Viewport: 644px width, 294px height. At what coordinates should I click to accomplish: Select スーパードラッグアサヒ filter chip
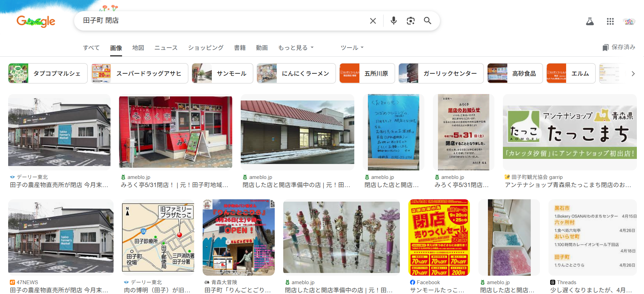tap(140, 73)
